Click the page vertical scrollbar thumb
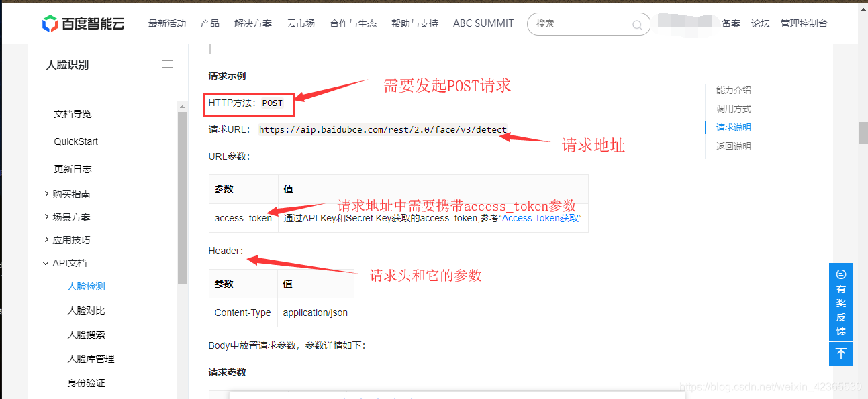Screen dimensions: 868x399 click(863, 133)
